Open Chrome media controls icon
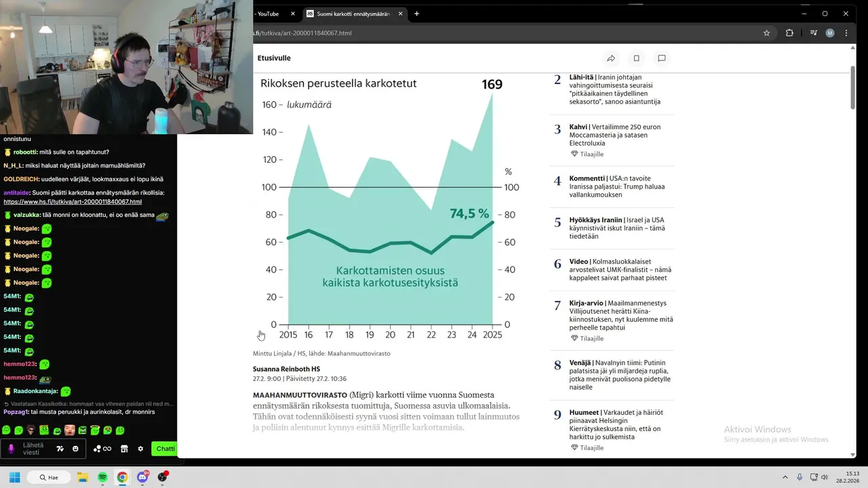 (x=814, y=33)
